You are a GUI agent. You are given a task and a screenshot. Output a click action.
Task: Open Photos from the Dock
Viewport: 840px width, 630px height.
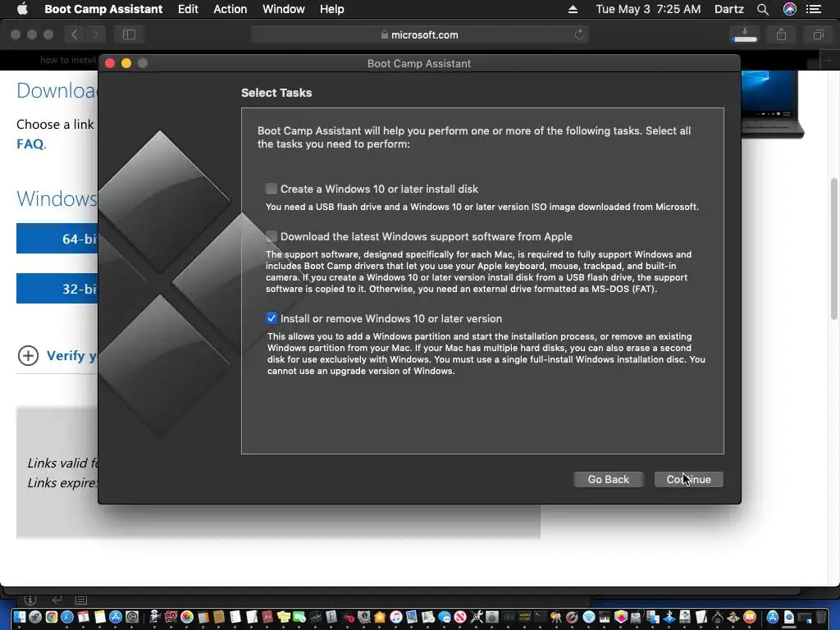click(x=187, y=617)
